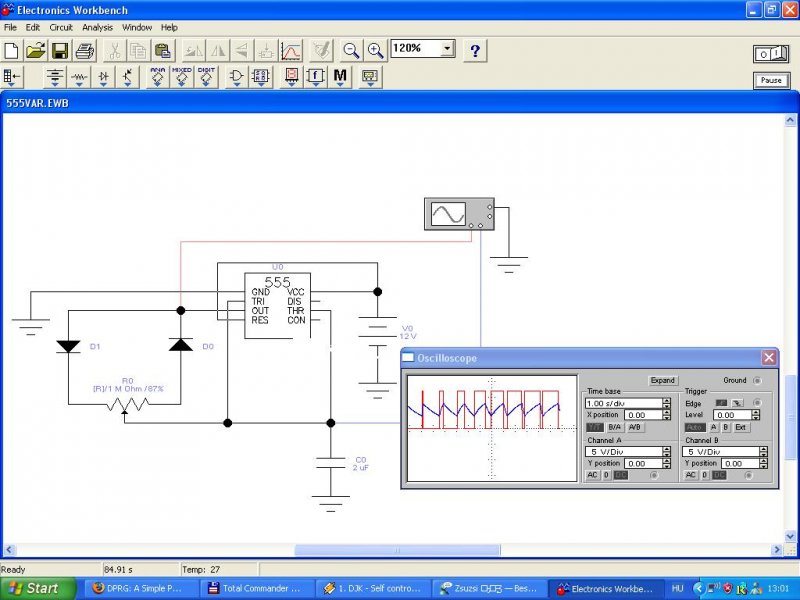This screenshot has width=800, height=600.
Task: Increase trigger Level value
Action: tap(756, 412)
